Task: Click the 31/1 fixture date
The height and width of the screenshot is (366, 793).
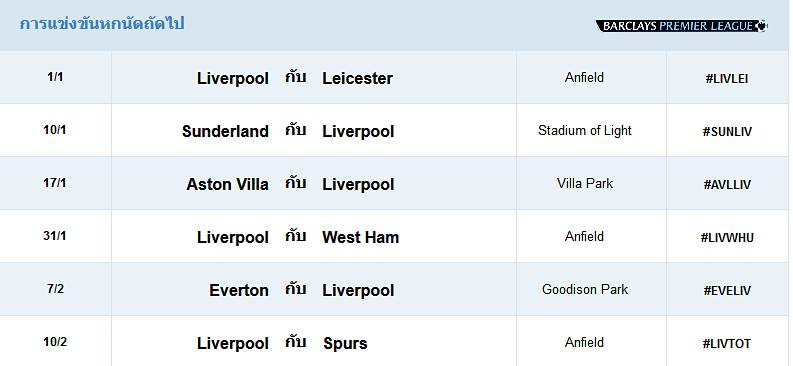Action: click(55, 236)
